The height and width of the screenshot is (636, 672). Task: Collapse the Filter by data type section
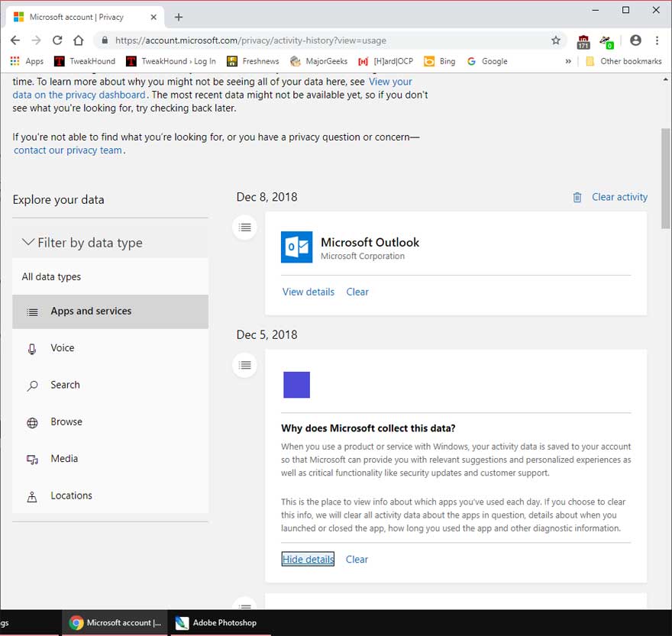(x=110, y=243)
